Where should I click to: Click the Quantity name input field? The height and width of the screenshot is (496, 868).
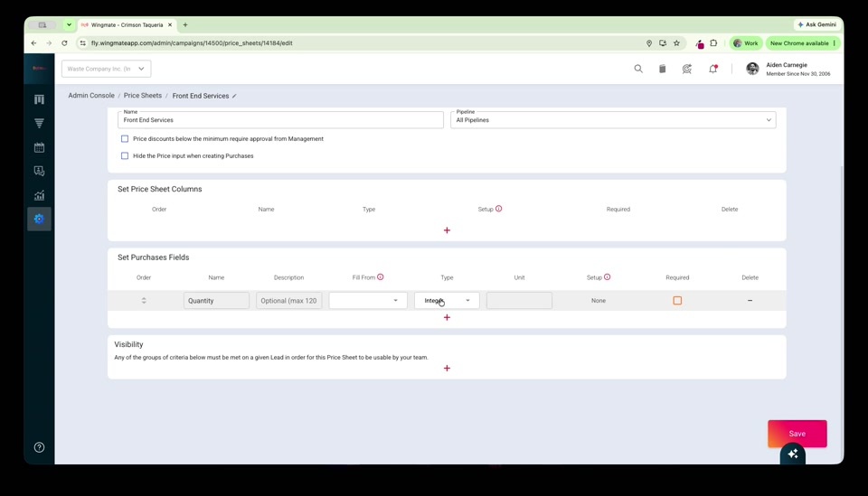(216, 300)
